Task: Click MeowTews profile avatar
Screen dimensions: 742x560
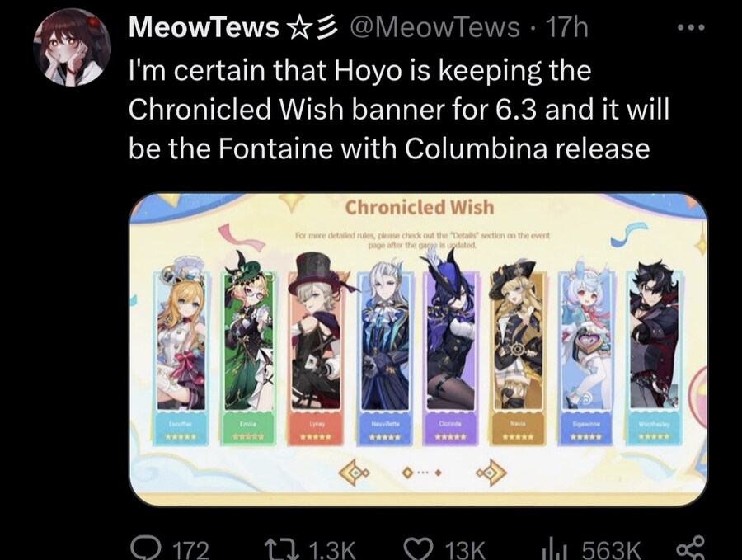Action: click(x=72, y=47)
